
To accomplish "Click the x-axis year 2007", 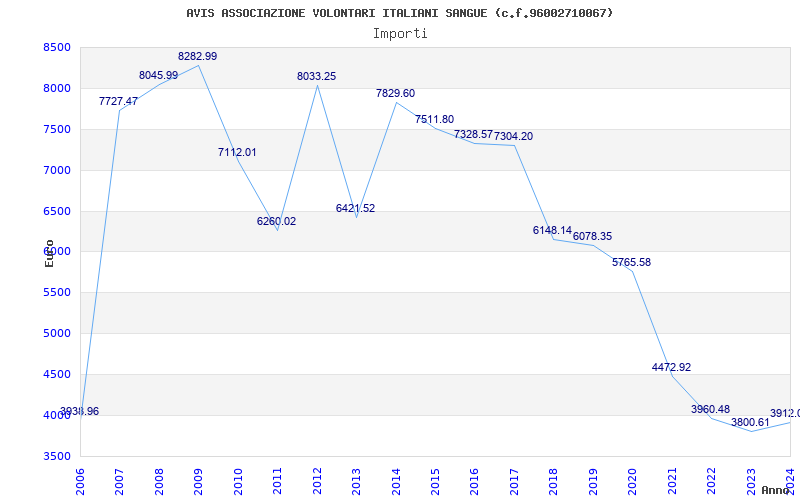I will tap(119, 482).
